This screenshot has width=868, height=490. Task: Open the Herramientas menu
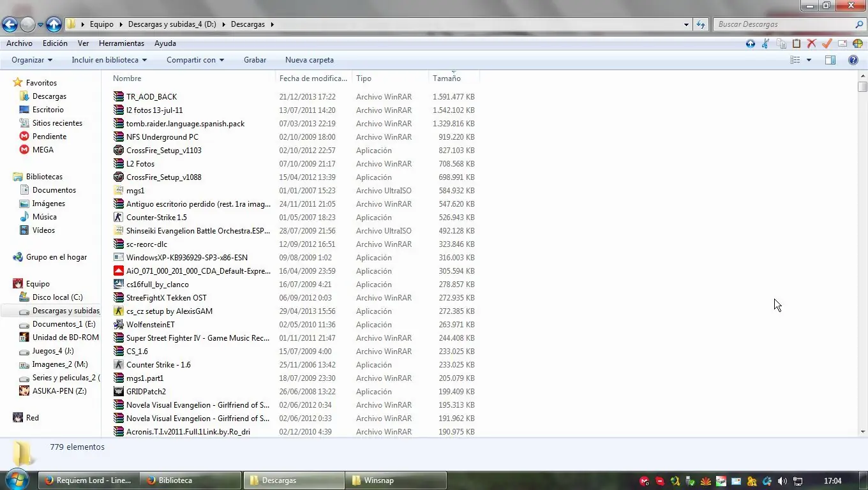[x=121, y=43]
